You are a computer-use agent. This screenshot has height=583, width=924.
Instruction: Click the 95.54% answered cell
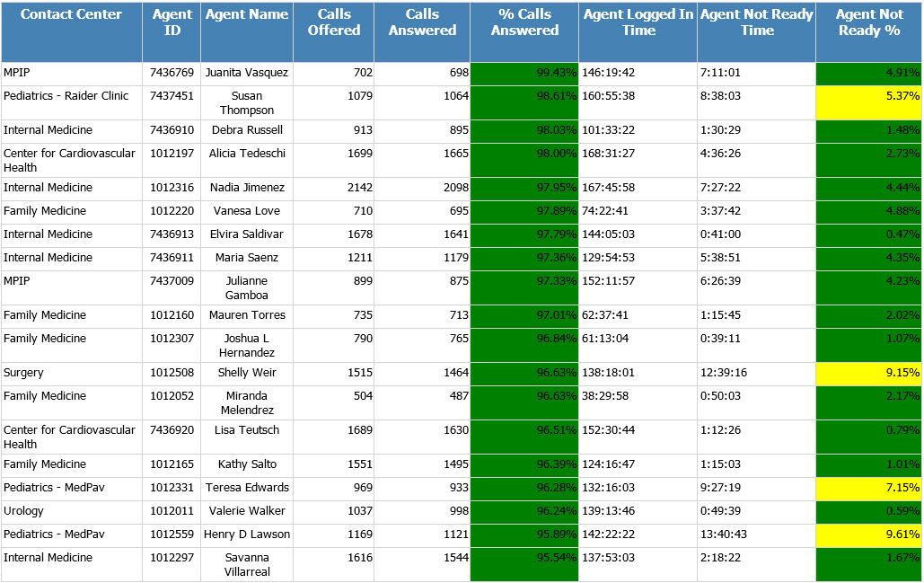524,564
